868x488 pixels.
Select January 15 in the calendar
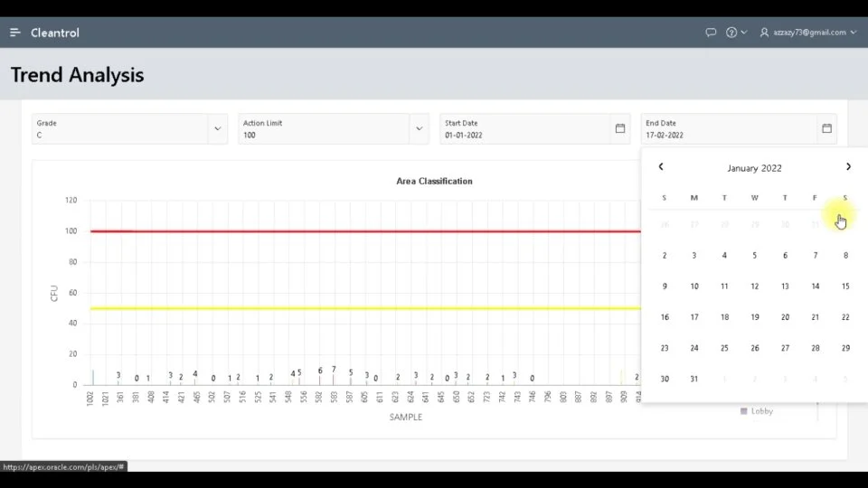tap(845, 286)
